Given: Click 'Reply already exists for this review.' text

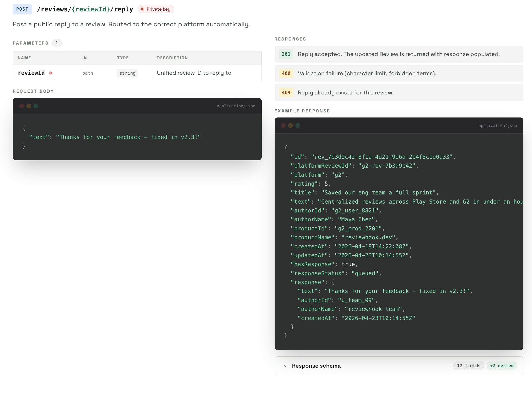Looking at the screenshot, I should pyautogui.click(x=346, y=92).
